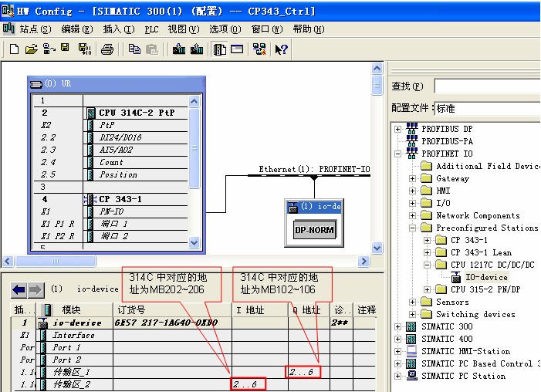Click the Paste toolbar icon
The height and width of the screenshot is (392, 541).
tap(152, 49)
